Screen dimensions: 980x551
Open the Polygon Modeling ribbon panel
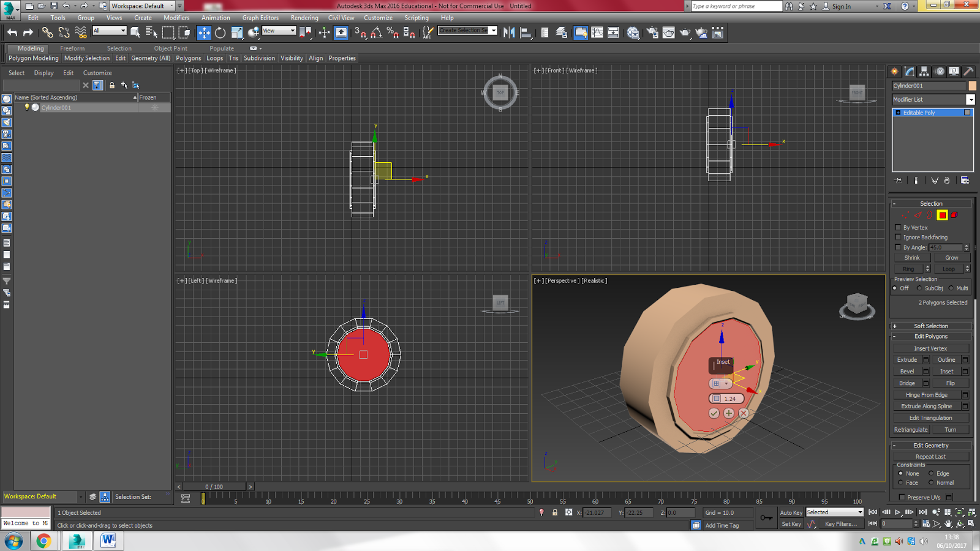point(34,58)
